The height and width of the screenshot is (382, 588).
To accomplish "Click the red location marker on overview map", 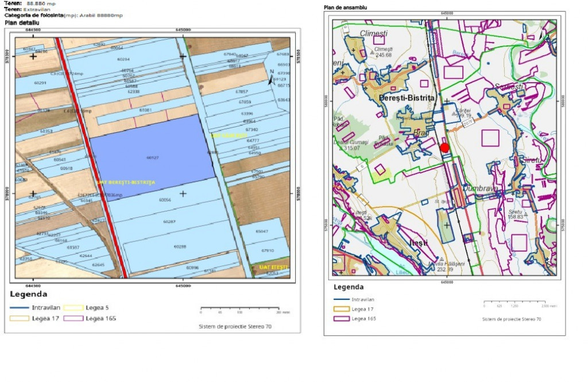I will coord(444,148).
